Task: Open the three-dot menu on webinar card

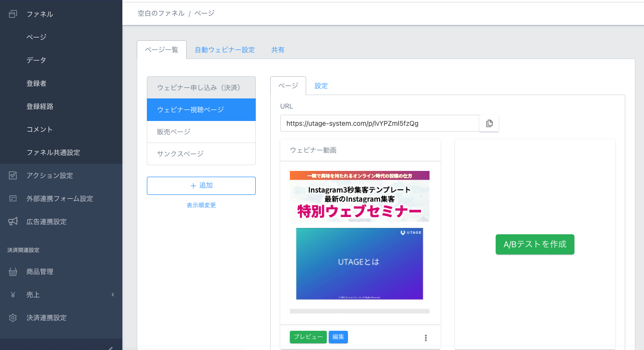Action: pos(426,338)
